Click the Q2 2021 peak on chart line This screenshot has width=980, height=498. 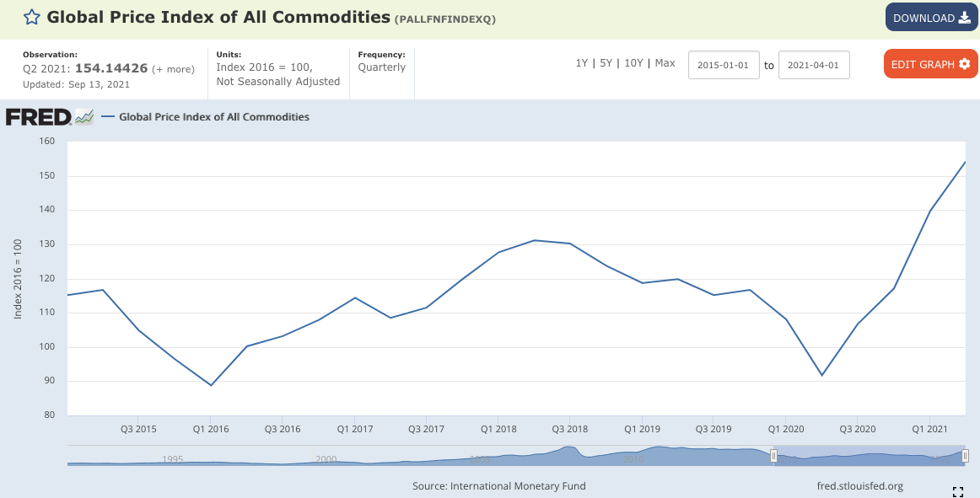coord(965,162)
